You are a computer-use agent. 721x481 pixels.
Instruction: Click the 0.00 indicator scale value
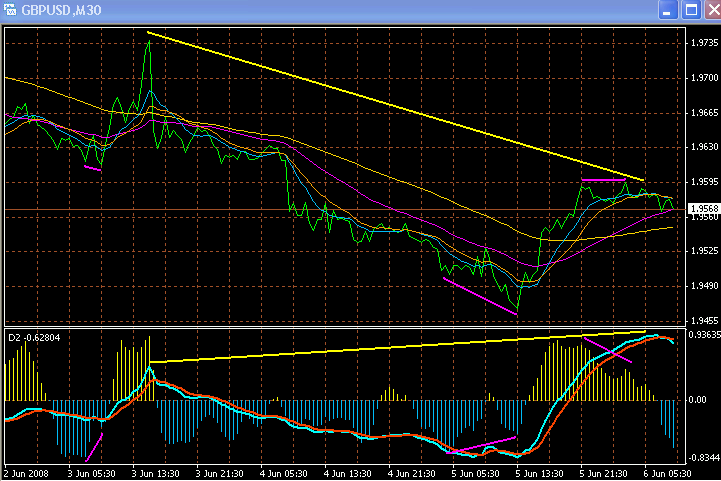(697, 400)
